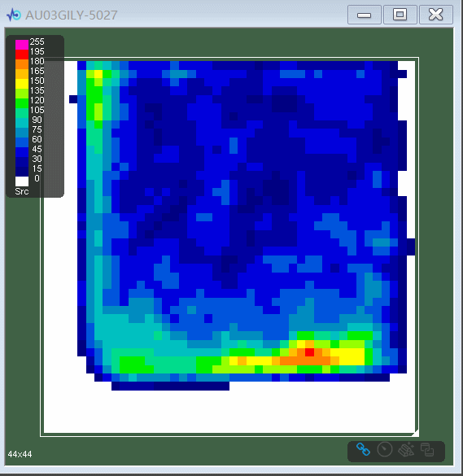The height and width of the screenshot is (476, 463).
Task: Click the 'Src' label in legend
Action: pos(22,191)
